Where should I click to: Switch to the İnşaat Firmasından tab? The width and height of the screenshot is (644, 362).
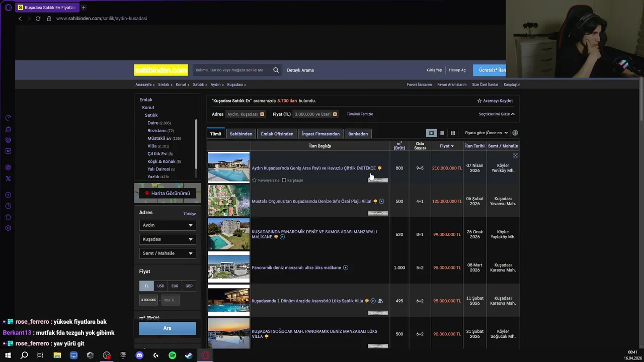pos(321,134)
